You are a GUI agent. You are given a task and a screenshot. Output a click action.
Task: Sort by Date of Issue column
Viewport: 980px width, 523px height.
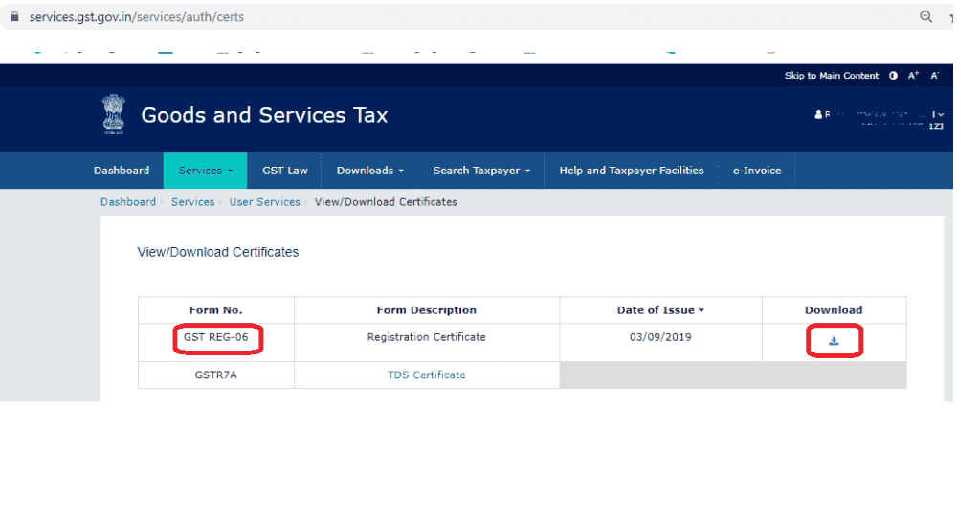(x=660, y=310)
